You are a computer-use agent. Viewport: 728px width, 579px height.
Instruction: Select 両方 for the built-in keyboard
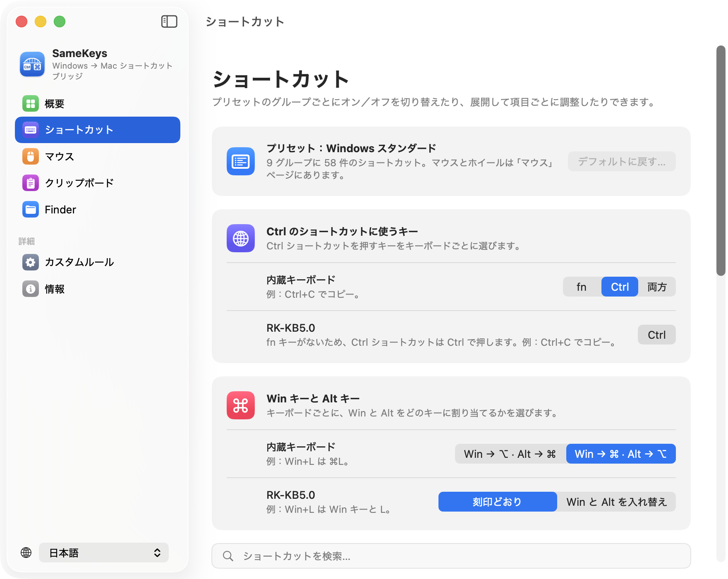pyautogui.click(x=657, y=287)
